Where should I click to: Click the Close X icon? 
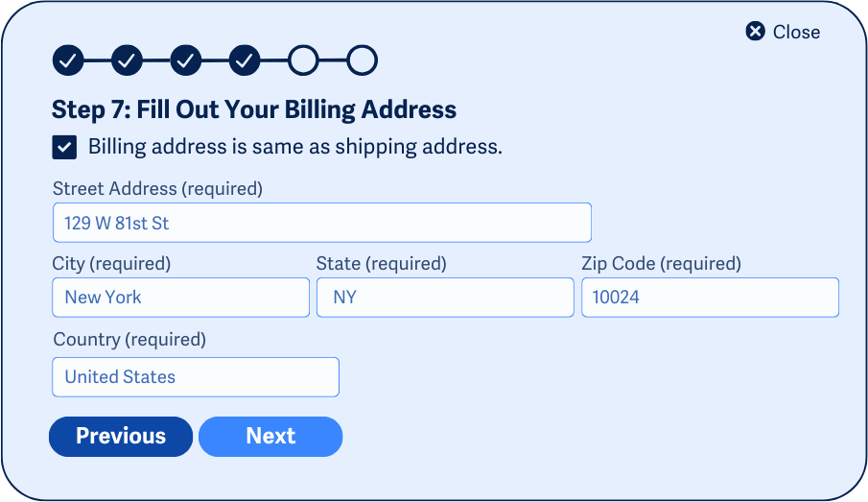756,32
